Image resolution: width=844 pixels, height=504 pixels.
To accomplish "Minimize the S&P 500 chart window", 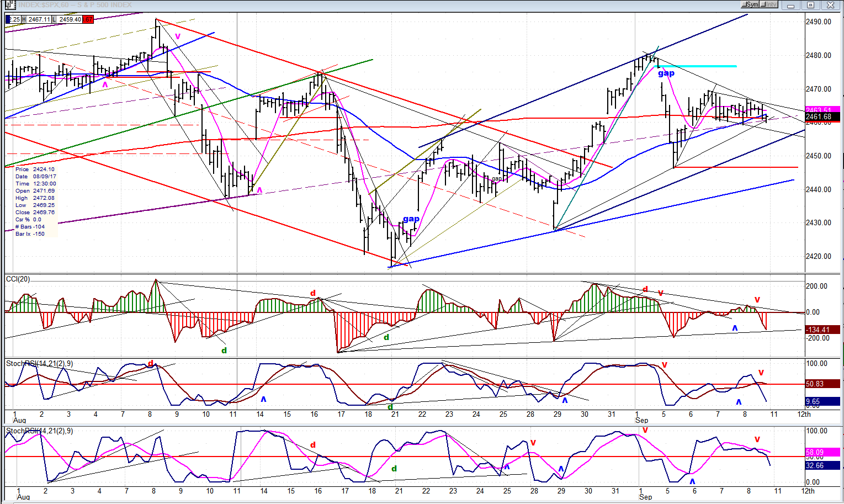I will click(x=792, y=6).
